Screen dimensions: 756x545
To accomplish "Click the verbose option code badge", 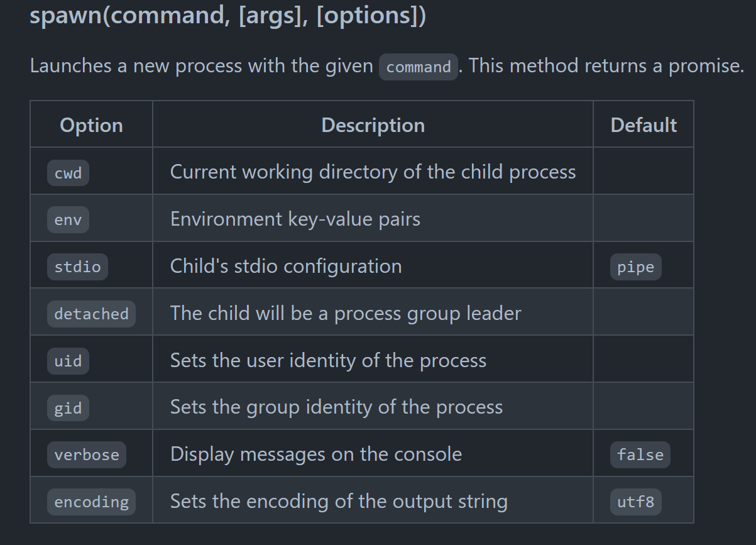I will pos(87,454).
